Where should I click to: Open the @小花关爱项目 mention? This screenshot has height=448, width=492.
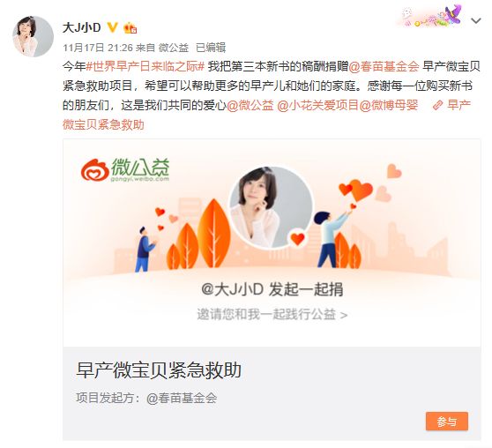pyautogui.click(x=317, y=105)
